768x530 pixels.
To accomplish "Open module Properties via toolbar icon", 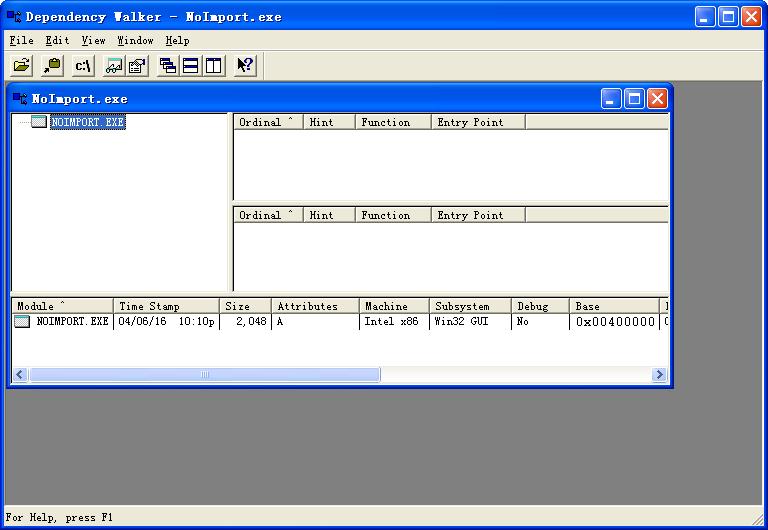I will 138,65.
